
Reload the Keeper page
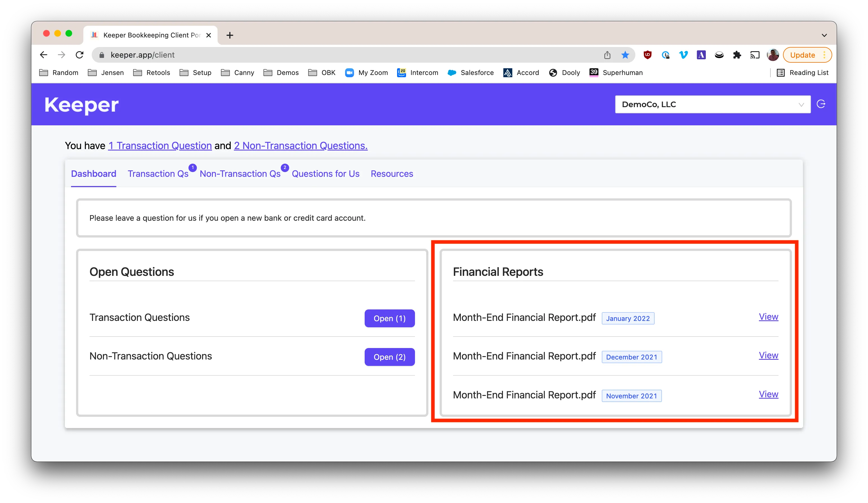[80, 55]
